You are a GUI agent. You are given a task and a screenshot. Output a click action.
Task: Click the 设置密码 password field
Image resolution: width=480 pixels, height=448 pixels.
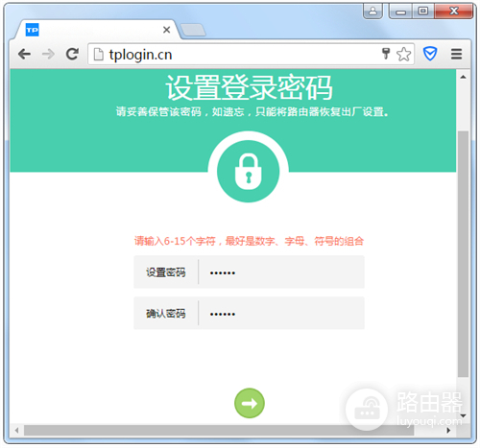281,272
